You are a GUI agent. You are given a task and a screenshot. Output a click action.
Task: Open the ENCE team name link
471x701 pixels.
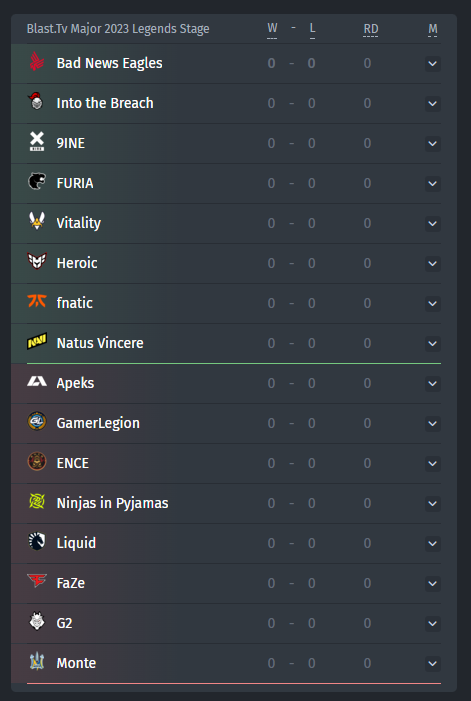pyautogui.click(x=72, y=463)
